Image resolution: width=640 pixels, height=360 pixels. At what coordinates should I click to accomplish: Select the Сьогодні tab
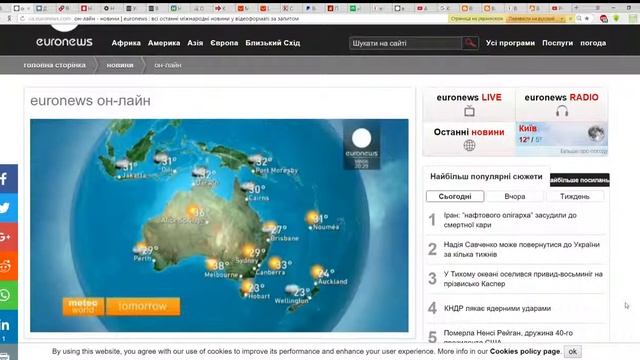point(455,196)
